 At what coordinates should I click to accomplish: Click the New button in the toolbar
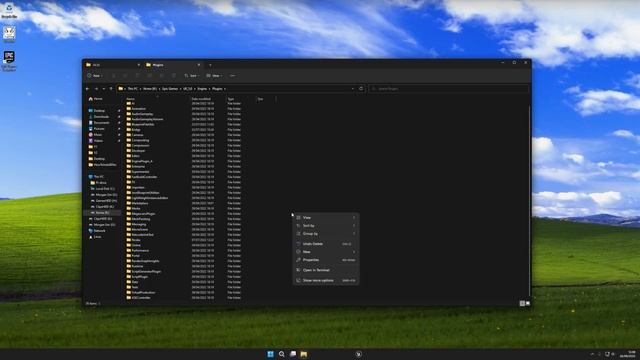click(x=94, y=76)
